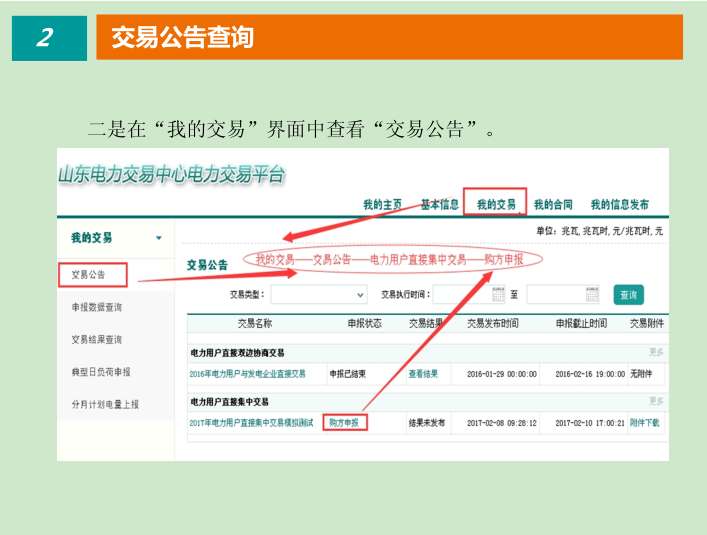
Task: Select 交易公告 in the sidebar
Action: click(88, 274)
